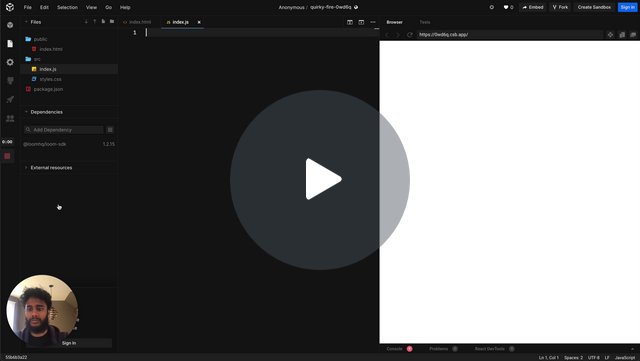Click the Fork button
The image size is (640, 361).
[x=560, y=7]
